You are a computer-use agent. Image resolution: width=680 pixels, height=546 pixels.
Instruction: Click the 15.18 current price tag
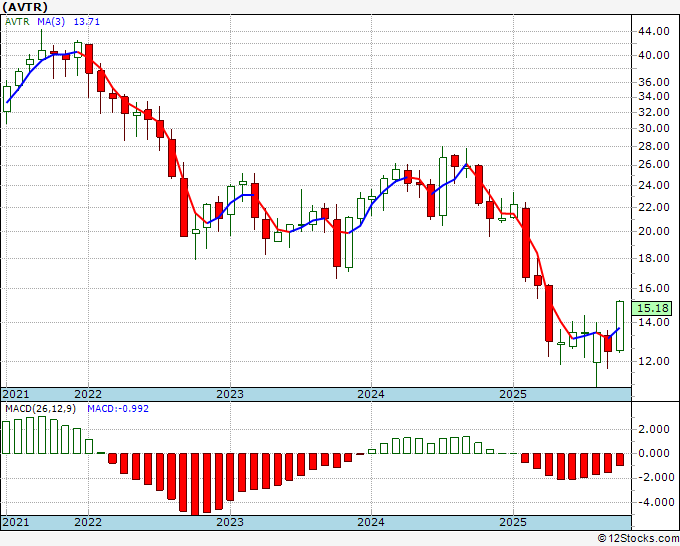coord(654,308)
